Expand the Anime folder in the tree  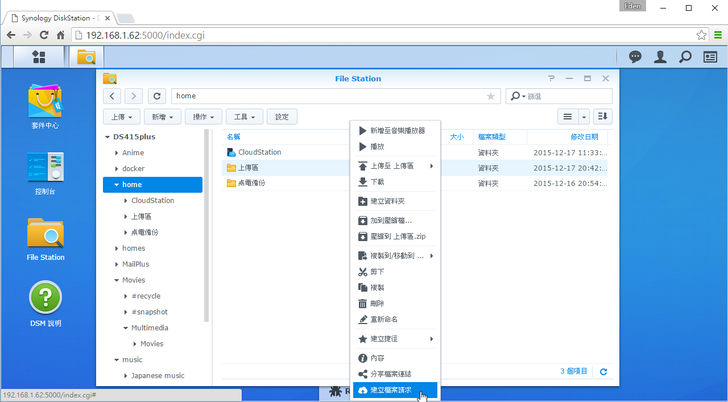tap(116, 153)
